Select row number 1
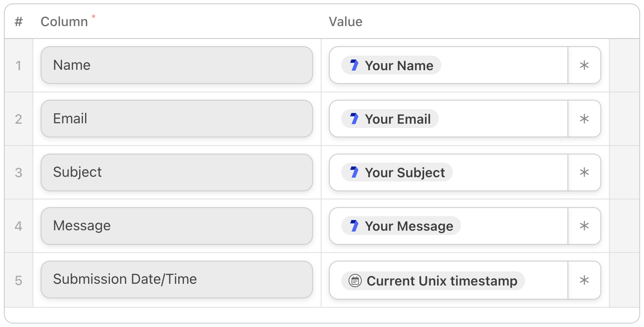The width and height of the screenshot is (644, 327). point(18,65)
